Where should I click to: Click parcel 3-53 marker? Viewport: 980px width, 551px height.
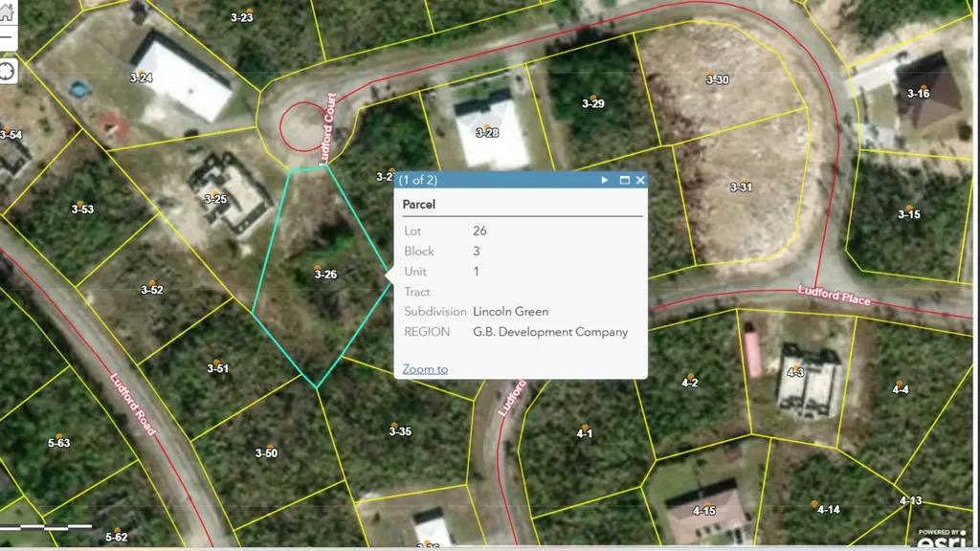[83, 209]
